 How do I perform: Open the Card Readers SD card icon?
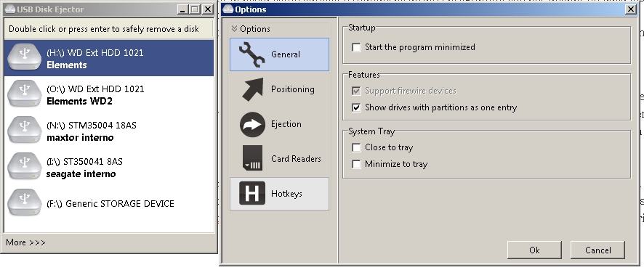252,158
